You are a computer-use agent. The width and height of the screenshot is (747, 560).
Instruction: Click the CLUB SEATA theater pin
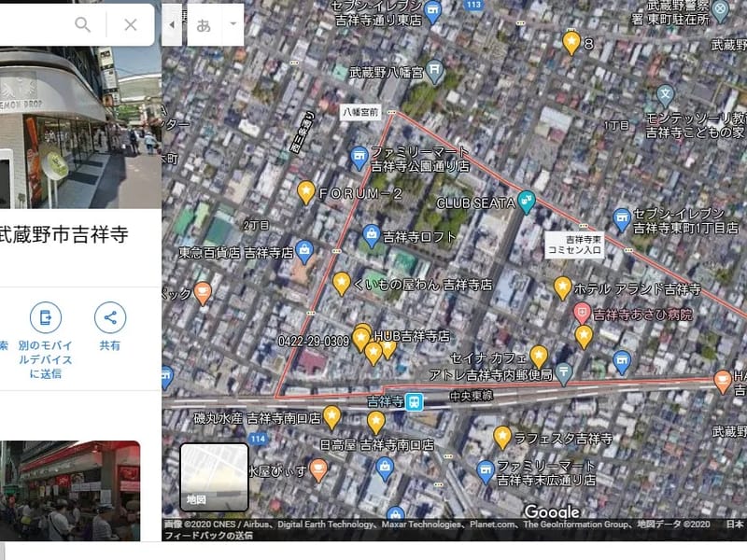[526, 202]
